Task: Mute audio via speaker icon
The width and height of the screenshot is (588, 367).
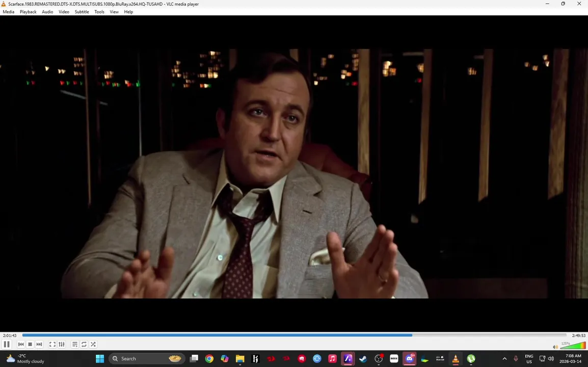Action: click(555, 347)
